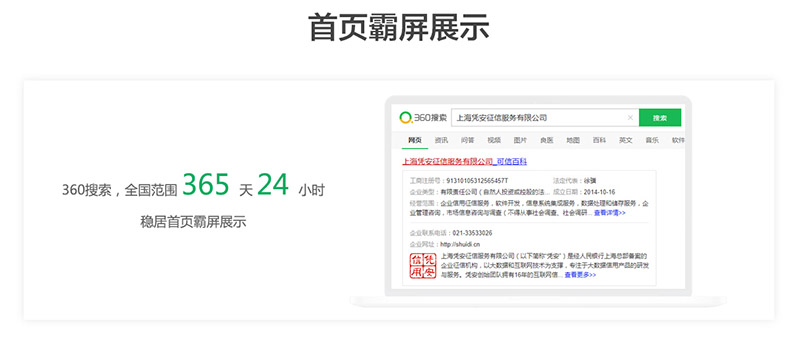Switch to the 软件 tab
The height and width of the screenshot is (360, 800).
click(678, 140)
